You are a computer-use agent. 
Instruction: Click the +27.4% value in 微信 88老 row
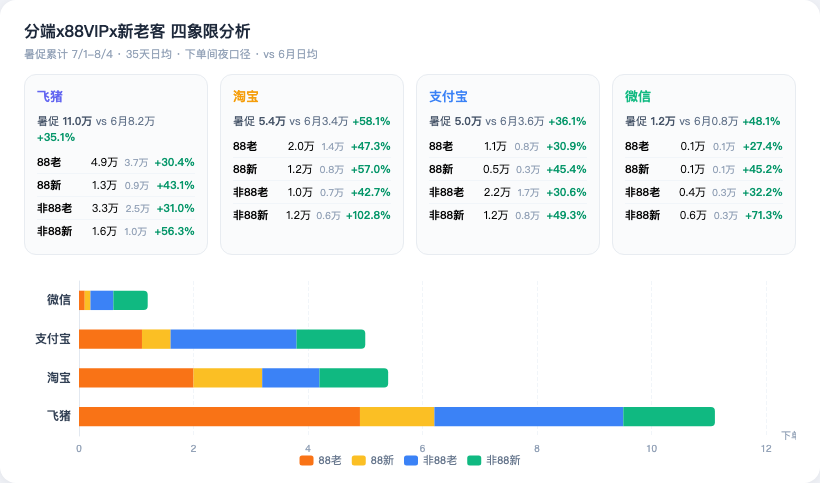point(762,146)
